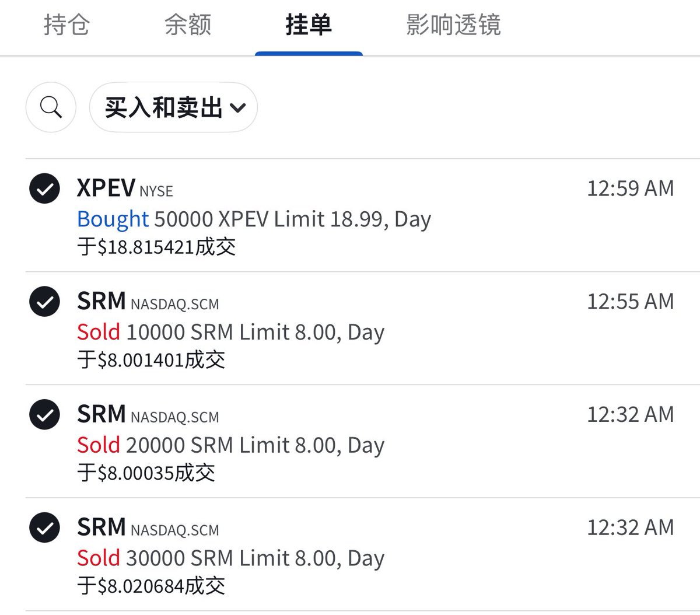700x615 pixels.
Task: Click the chevron in the buy/sell filter
Action: point(238,108)
